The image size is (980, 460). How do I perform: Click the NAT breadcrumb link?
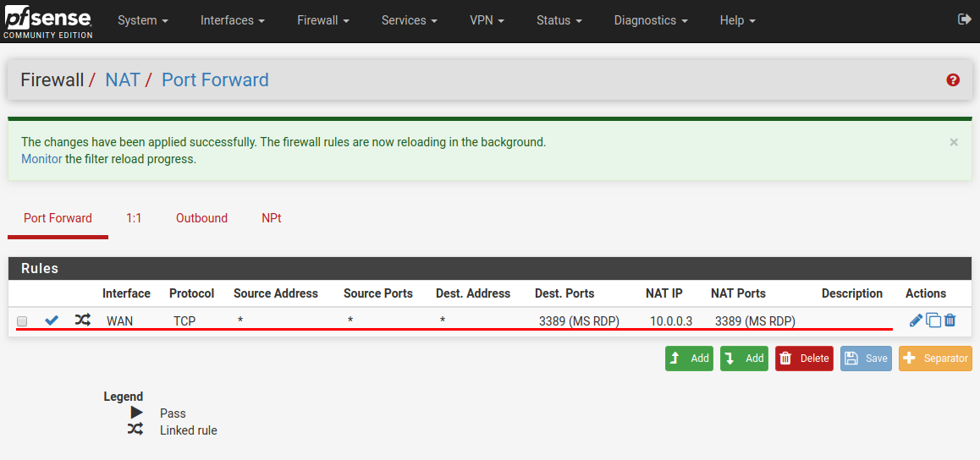tap(123, 80)
